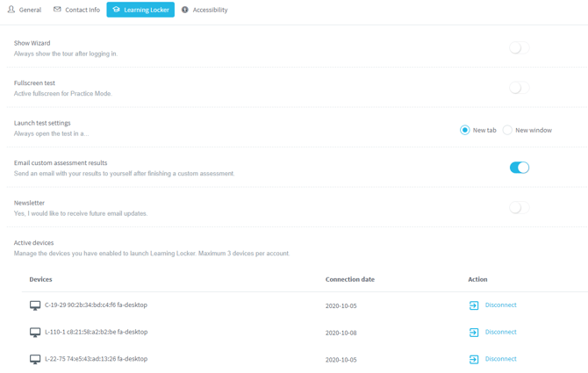Disable Email custom assessment results toggle
Screen dimensions: 588x373
(x=520, y=168)
